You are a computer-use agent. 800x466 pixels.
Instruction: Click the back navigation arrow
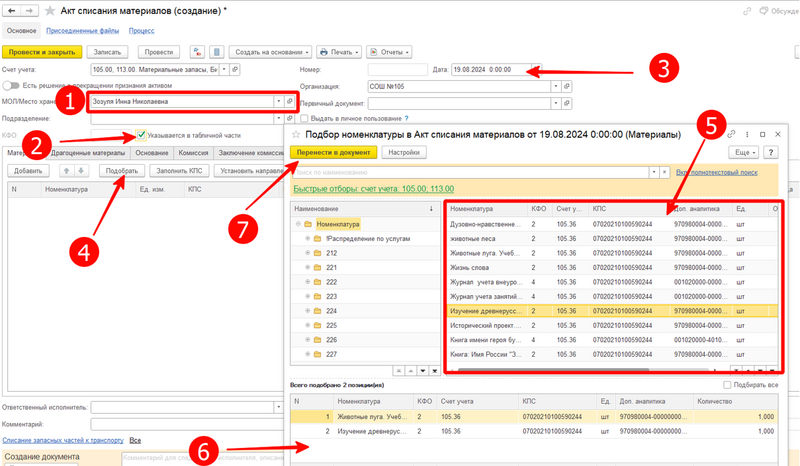coord(10,11)
